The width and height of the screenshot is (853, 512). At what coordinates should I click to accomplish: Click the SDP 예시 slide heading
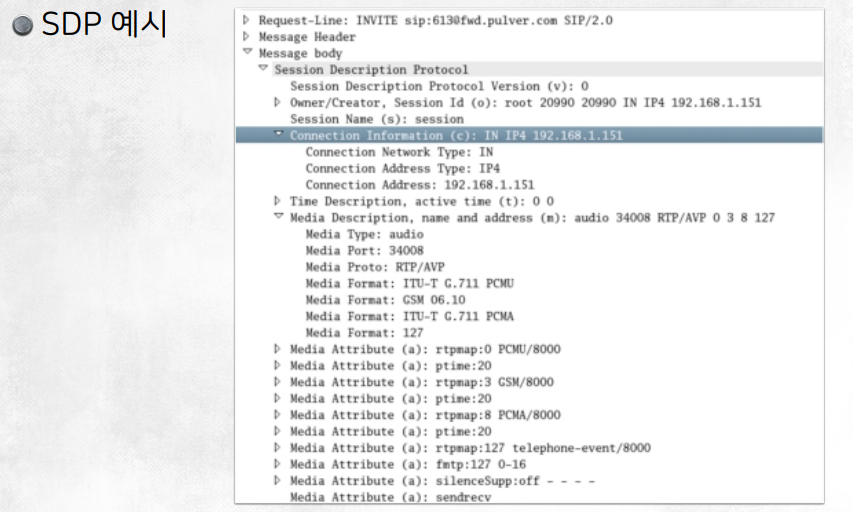[x=103, y=24]
